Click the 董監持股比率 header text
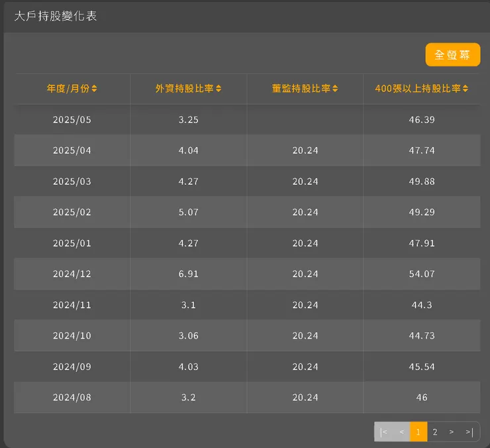The height and width of the screenshot is (448, 490). tap(301, 89)
